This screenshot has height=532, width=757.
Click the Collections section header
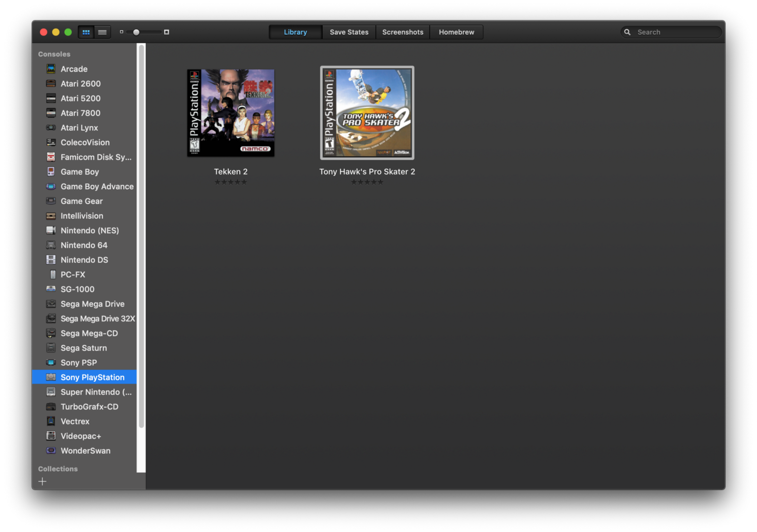(58, 469)
